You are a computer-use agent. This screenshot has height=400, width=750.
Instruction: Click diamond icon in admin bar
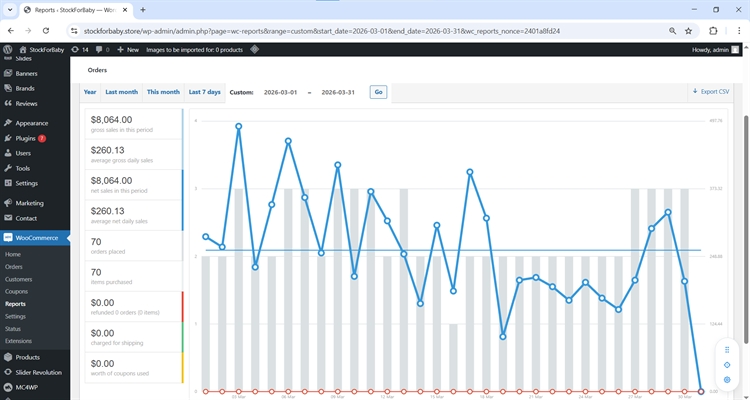pos(254,49)
